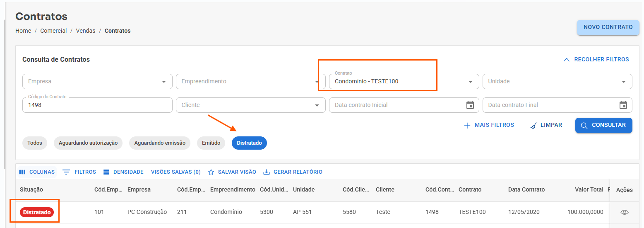
Task: Open the Unidade dropdown
Action: [x=557, y=81]
